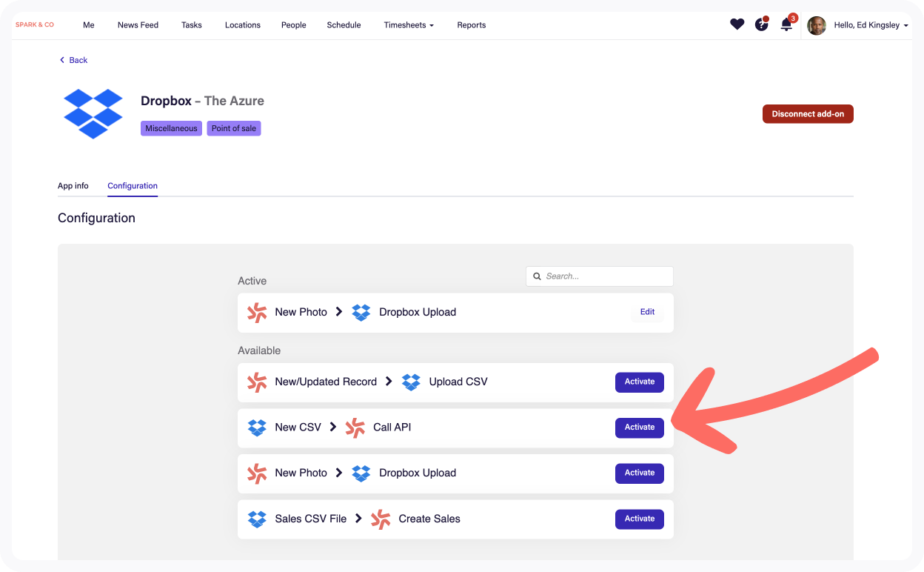
Task: Click the 'New/Updated Record' text
Action: point(326,382)
